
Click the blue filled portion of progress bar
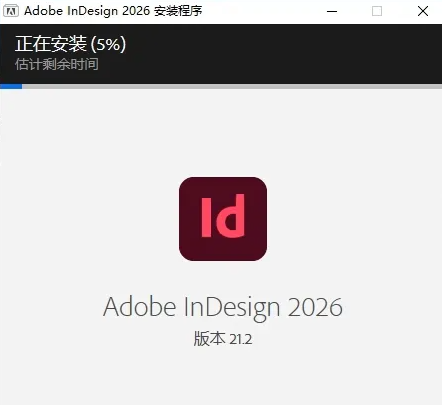click(x=11, y=86)
